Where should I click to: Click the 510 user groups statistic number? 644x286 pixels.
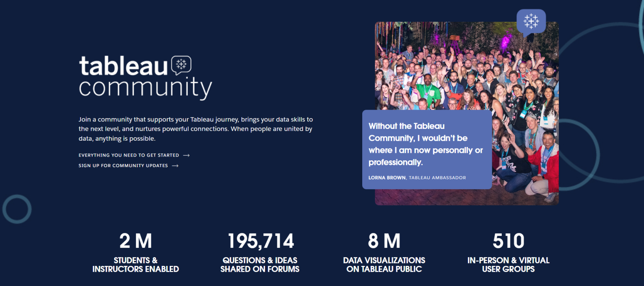click(508, 241)
